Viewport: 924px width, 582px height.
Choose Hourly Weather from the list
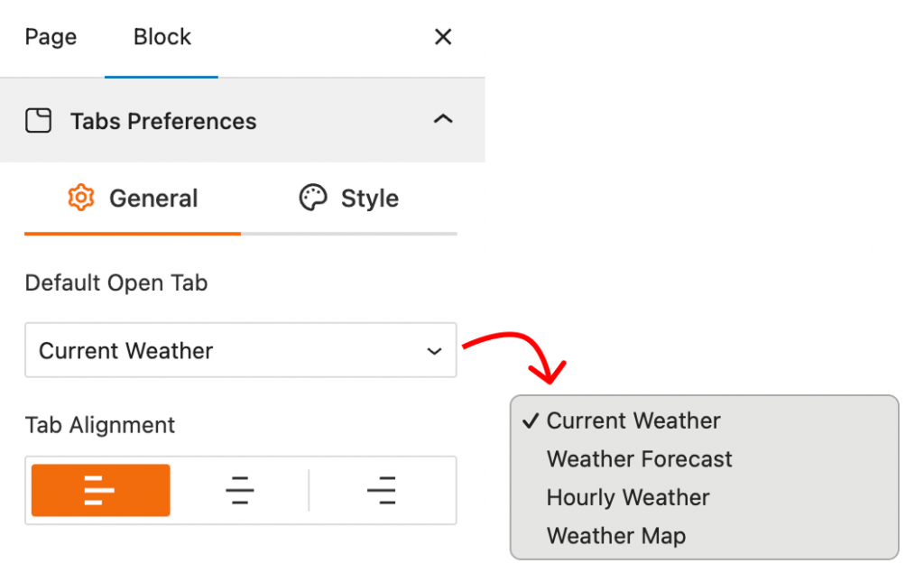click(628, 497)
